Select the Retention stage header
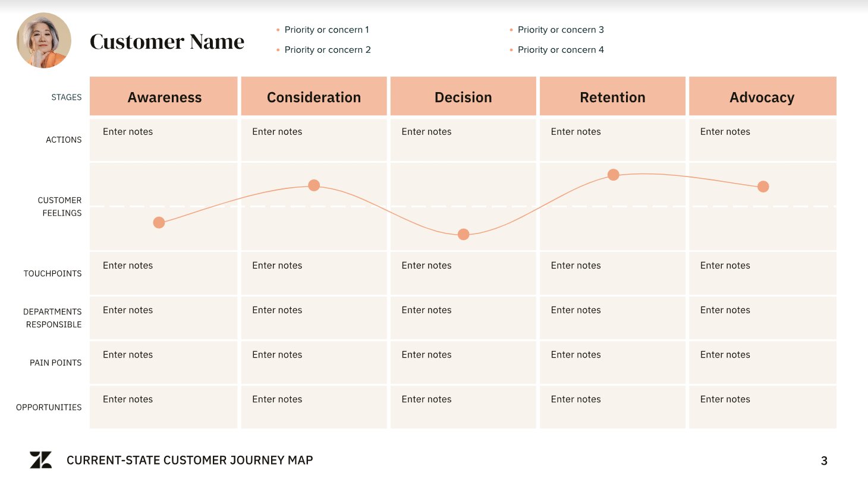 pyautogui.click(x=612, y=97)
